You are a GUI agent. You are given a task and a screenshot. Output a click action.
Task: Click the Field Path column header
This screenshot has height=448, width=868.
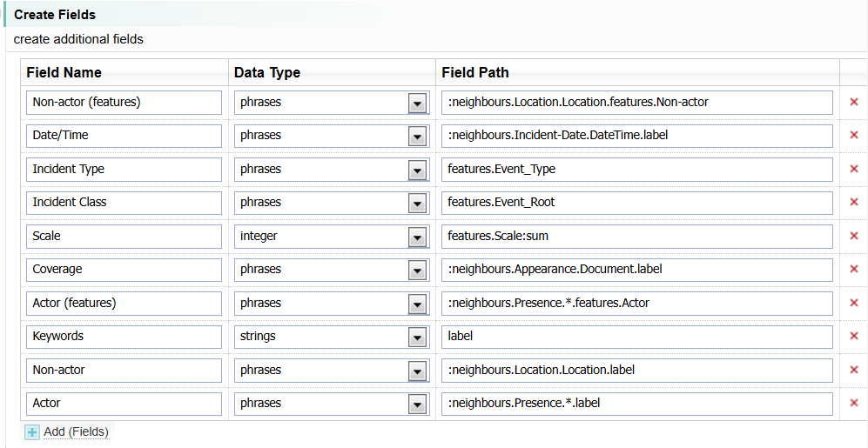[x=475, y=72]
